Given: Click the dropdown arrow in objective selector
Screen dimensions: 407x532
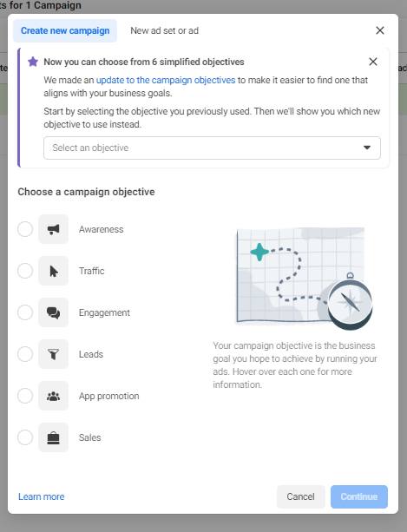Looking at the screenshot, I should coord(367,148).
